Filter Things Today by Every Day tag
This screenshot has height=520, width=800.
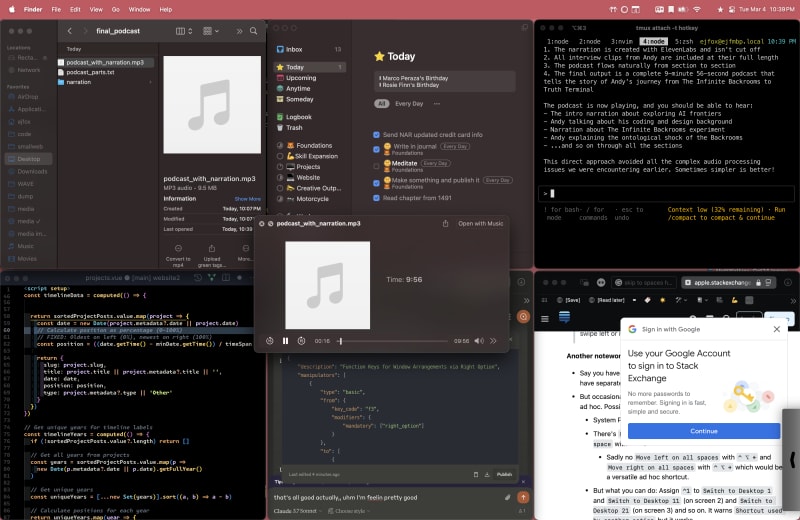pos(409,104)
